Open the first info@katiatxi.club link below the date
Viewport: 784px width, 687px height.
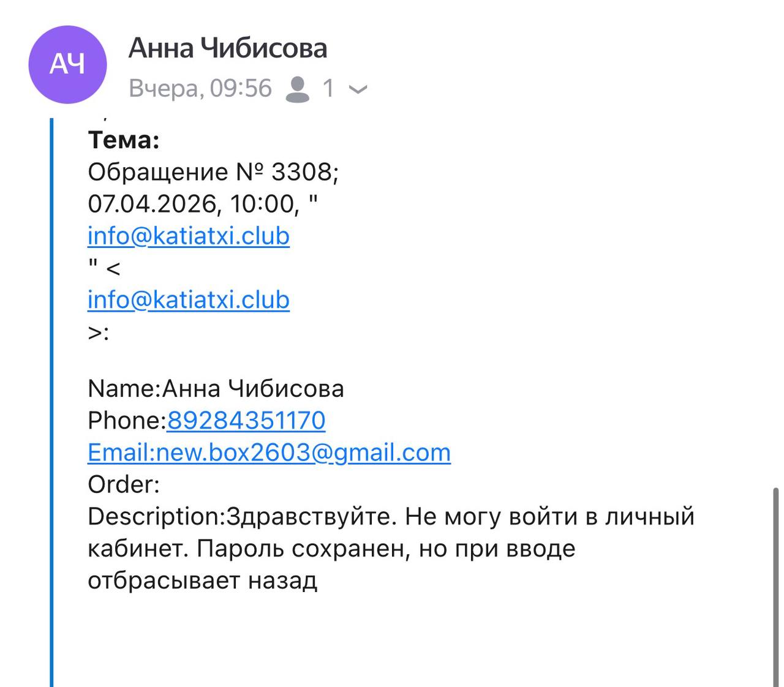coord(189,236)
